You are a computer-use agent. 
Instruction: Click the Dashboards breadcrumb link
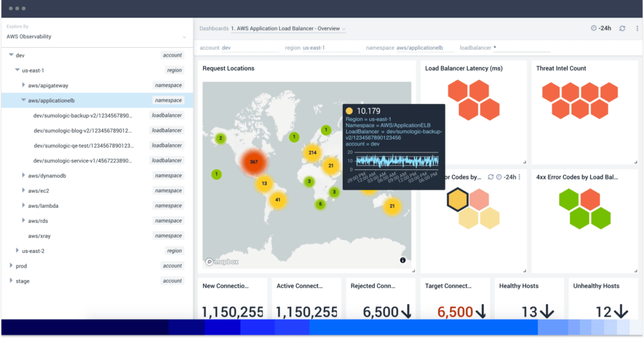pyautogui.click(x=214, y=28)
